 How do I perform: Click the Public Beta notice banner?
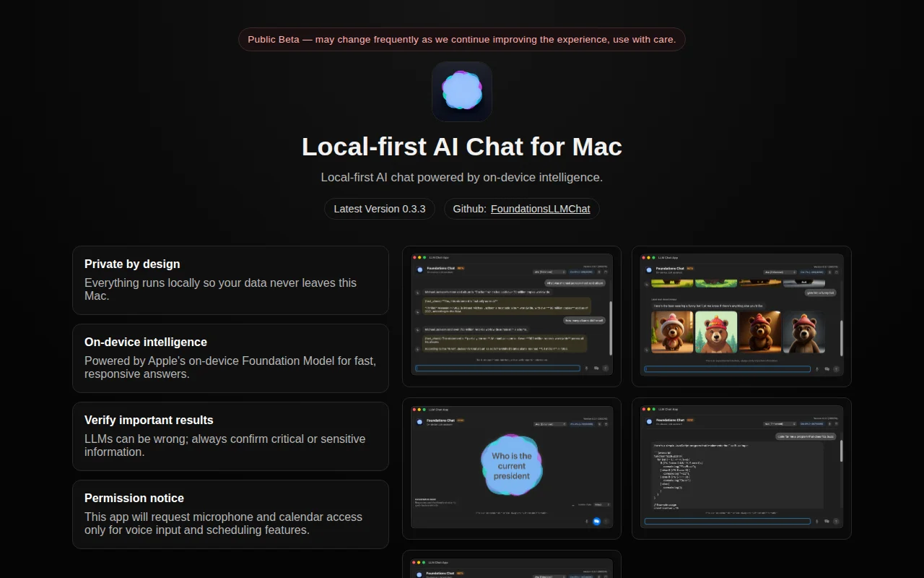pos(462,40)
